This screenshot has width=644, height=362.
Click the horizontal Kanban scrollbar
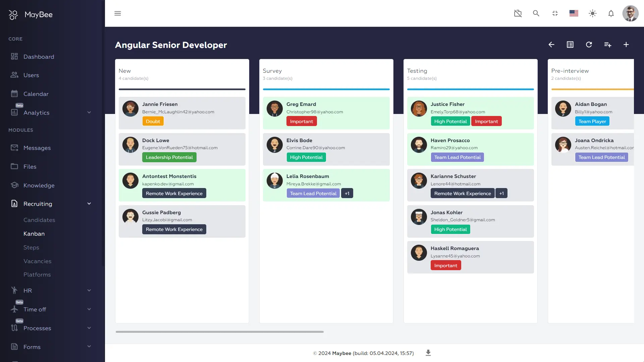click(220, 332)
